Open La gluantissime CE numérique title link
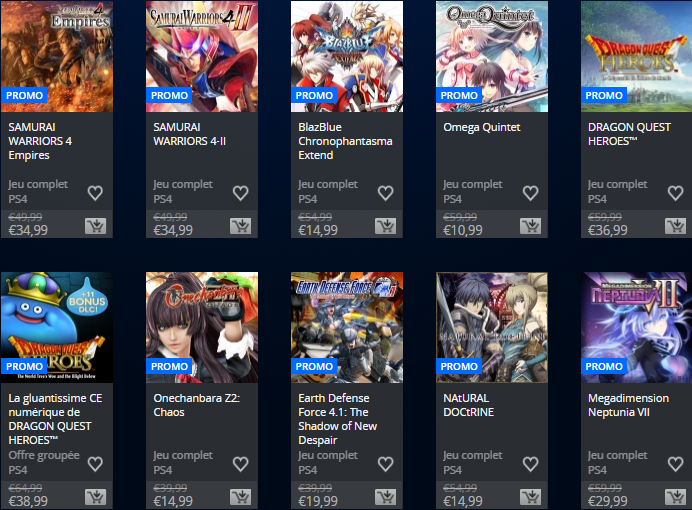Viewport: 692px width, 510px height. (x=55, y=419)
